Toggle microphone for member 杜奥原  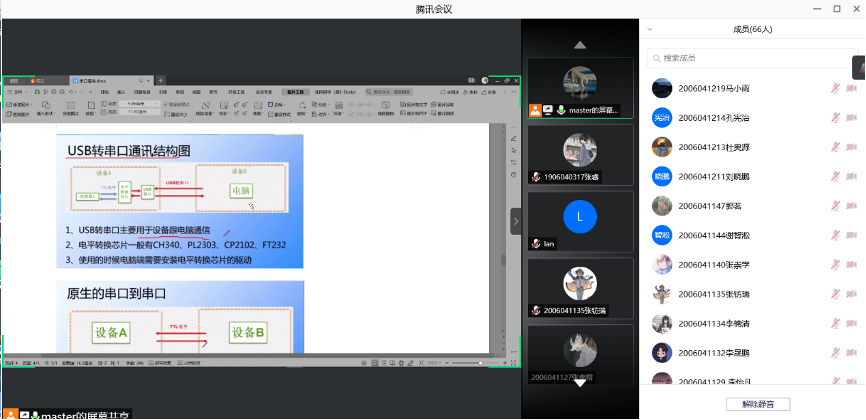pos(835,148)
